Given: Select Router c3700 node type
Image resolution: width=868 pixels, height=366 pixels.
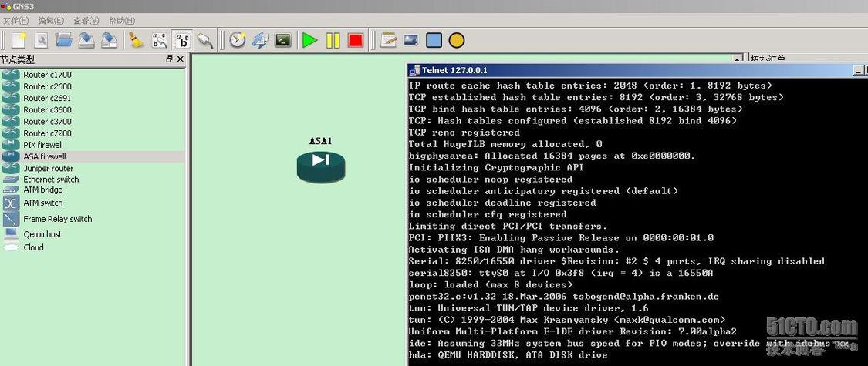Looking at the screenshot, I should coord(93,121).
